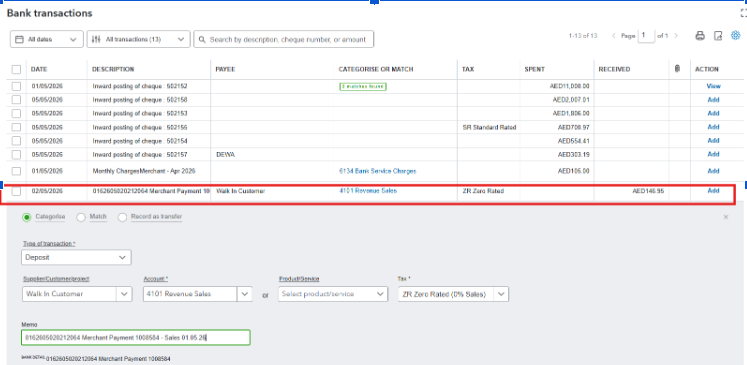747x365 pixels.
Task: Click the 4101 Revenue Sales account field
Action: click(x=190, y=294)
